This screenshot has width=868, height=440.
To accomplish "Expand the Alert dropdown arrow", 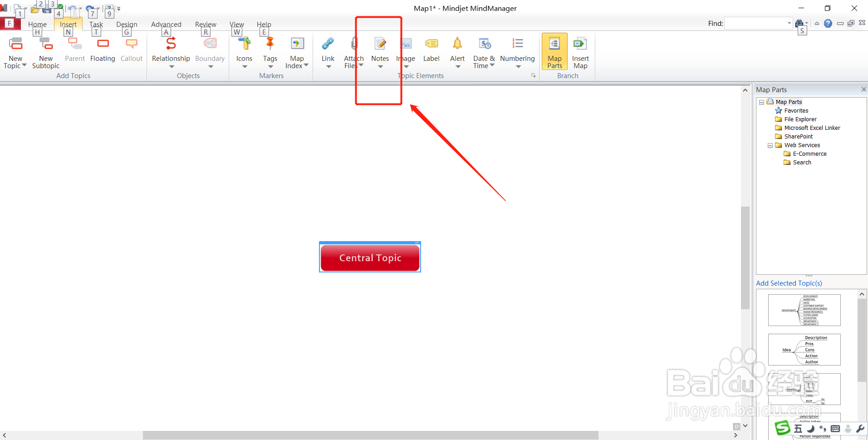I will click(458, 66).
